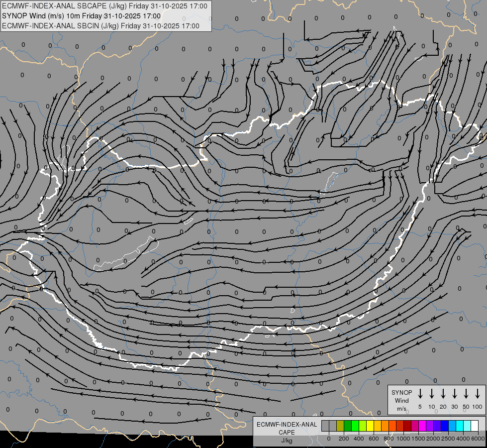
Task: Pick the bright magenta CAPE legend swatch
Action: click(x=422, y=426)
